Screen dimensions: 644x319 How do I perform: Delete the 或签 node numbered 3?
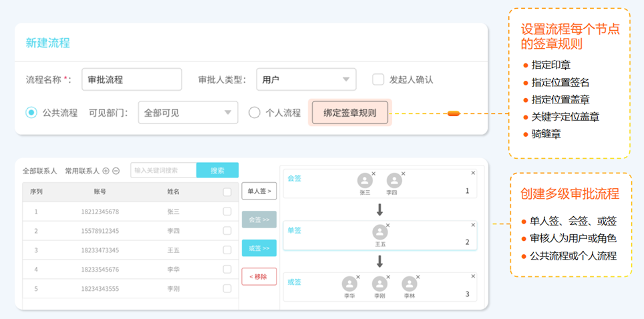[x=473, y=276]
